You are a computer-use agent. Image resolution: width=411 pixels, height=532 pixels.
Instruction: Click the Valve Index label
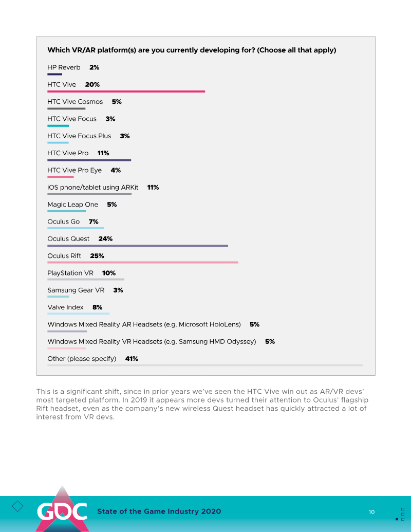65,307
